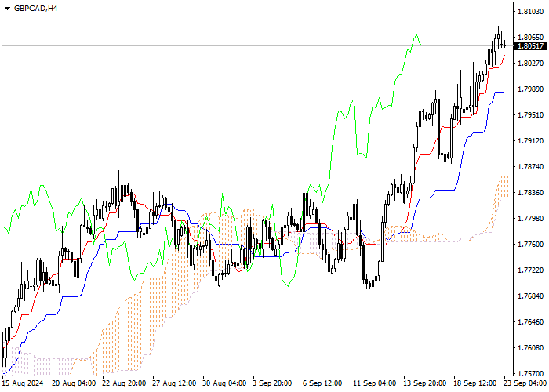The width and height of the screenshot is (549, 392).
Task: Select time axis label 22 Aug 20:00
Action: (x=124, y=383)
